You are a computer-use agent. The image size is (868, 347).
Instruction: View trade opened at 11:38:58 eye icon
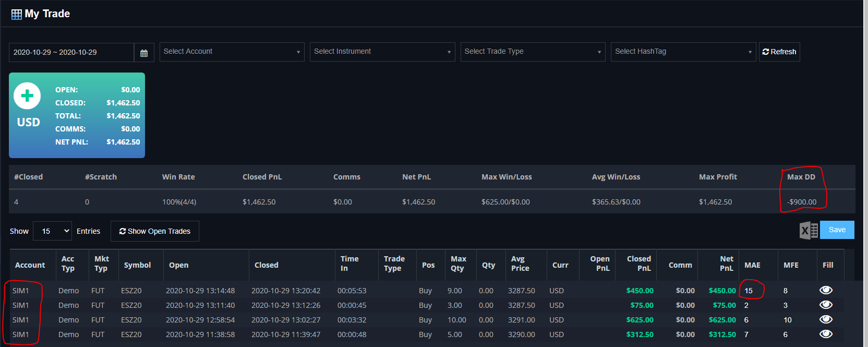(826, 334)
